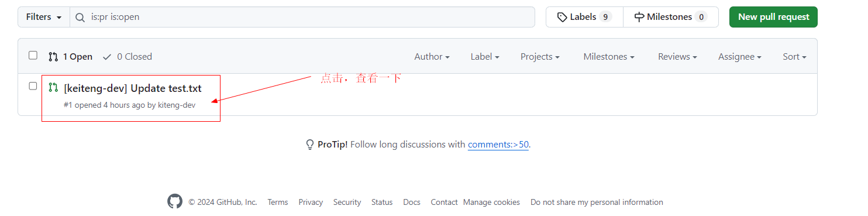The image size is (868, 216).
Task: Click the green pull request icon on the Update test.txt row
Action: 53,88
